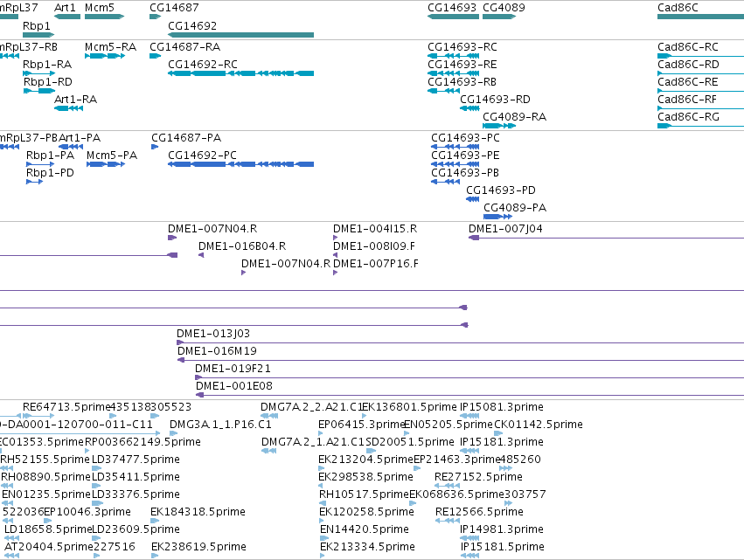Click the Cad86C-RE transcript label
Screen dimensions: 744x560
pos(688,82)
